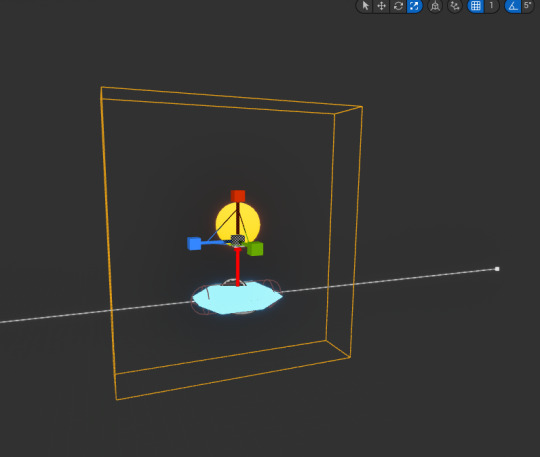The width and height of the screenshot is (540, 457).
Task: Toggle rotation angle snapping
Action: tap(513, 6)
